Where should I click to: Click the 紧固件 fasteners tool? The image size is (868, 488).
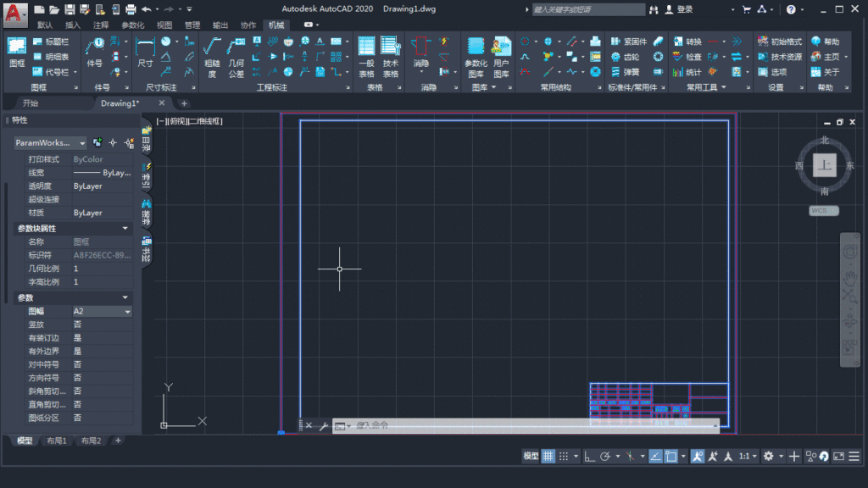pos(629,42)
